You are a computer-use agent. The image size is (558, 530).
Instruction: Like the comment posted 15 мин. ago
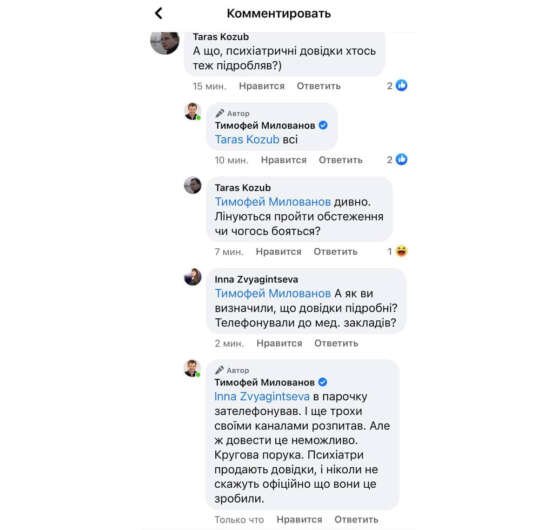tap(262, 86)
